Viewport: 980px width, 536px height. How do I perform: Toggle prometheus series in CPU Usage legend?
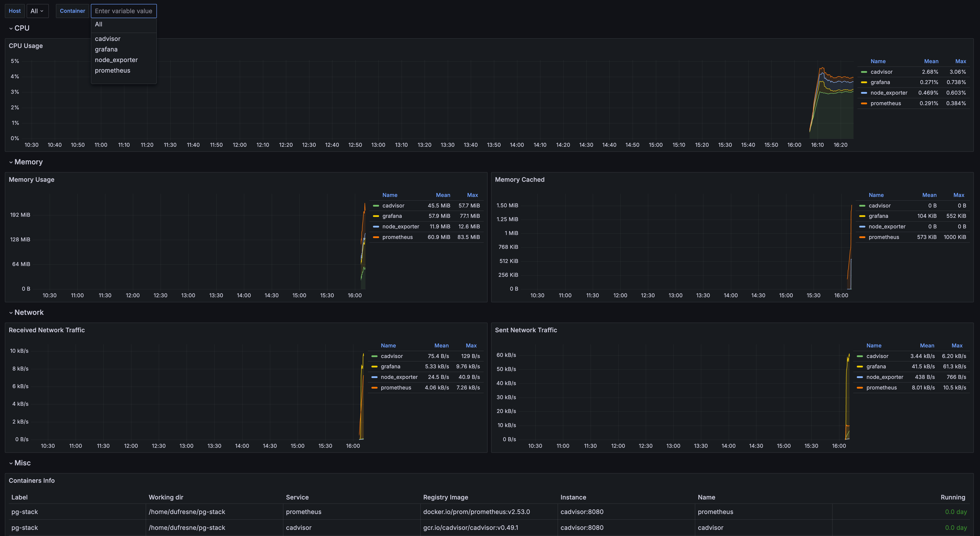click(885, 103)
